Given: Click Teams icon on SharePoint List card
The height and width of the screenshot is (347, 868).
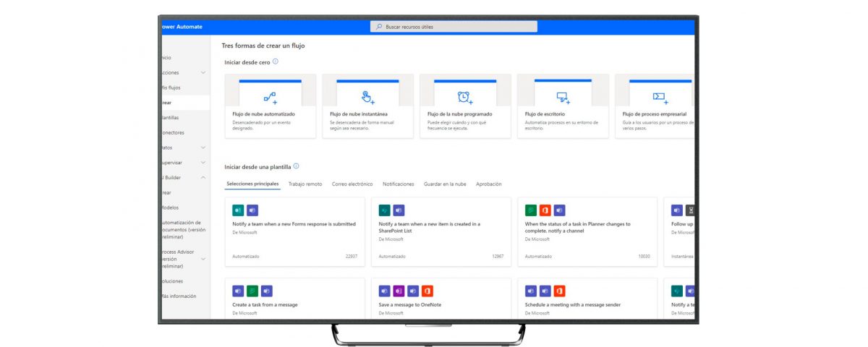Looking at the screenshot, I should [399, 210].
